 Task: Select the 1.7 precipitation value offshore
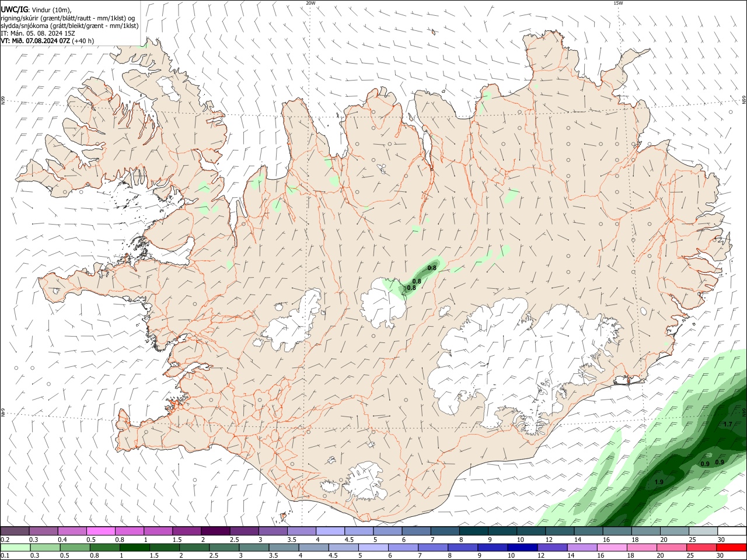728,424
